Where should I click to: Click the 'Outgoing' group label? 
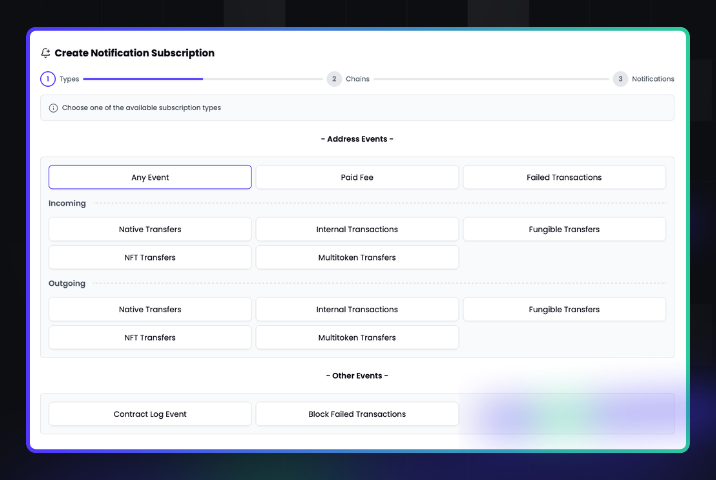click(x=67, y=284)
